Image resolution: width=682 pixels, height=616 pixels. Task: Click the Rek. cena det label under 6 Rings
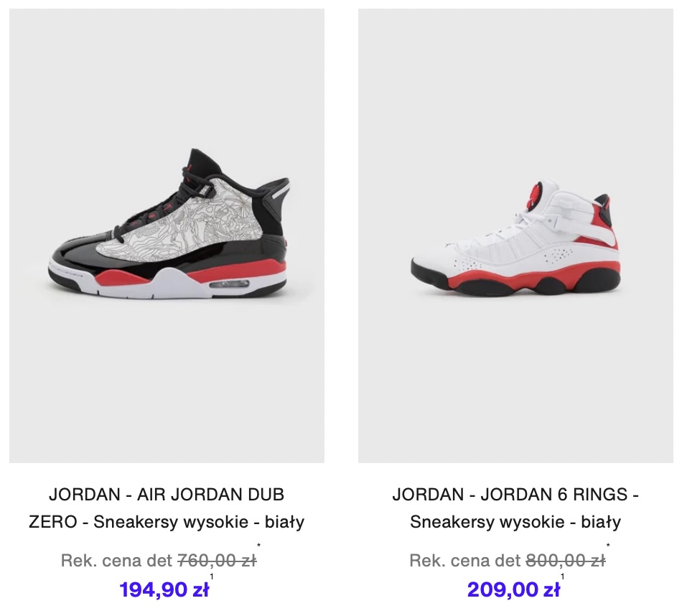tap(465, 560)
